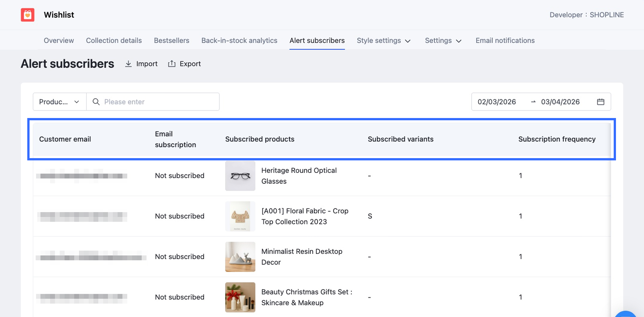
Task: Switch to the Overview tab
Action: [59, 40]
